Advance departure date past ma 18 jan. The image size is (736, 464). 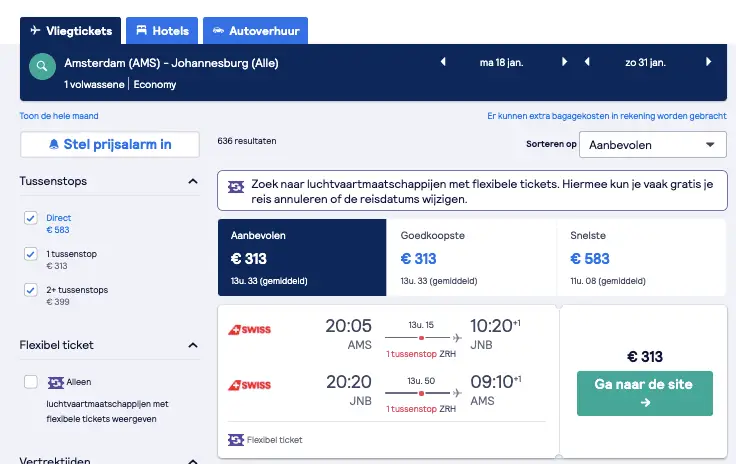click(564, 62)
